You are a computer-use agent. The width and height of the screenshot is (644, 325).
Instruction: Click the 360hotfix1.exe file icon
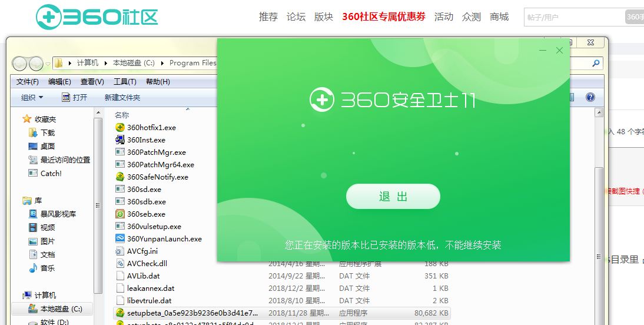tap(120, 127)
